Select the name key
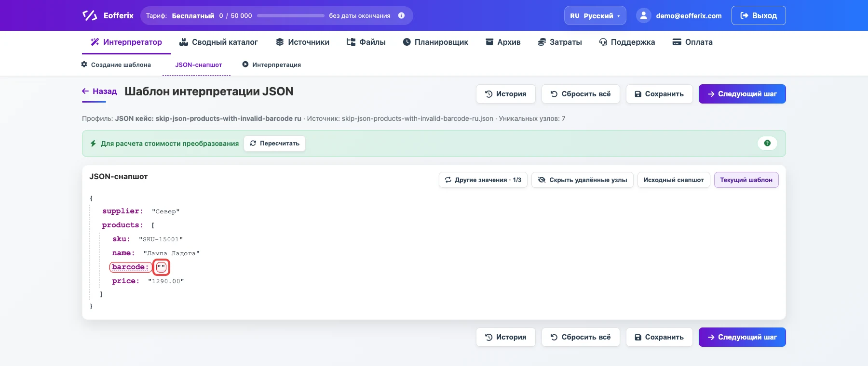868x366 pixels. (x=123, y=253)
